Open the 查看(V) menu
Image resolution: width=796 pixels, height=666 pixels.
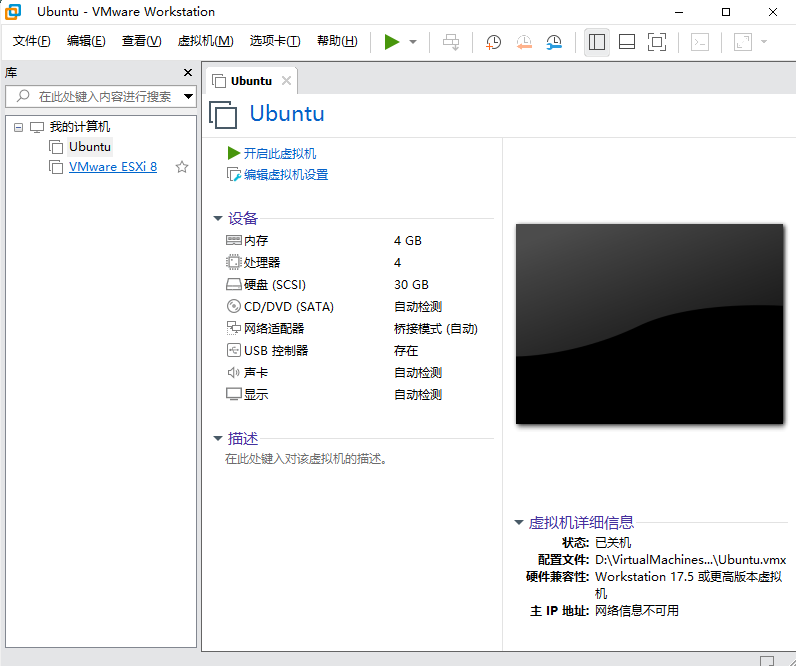click(141, 41)
